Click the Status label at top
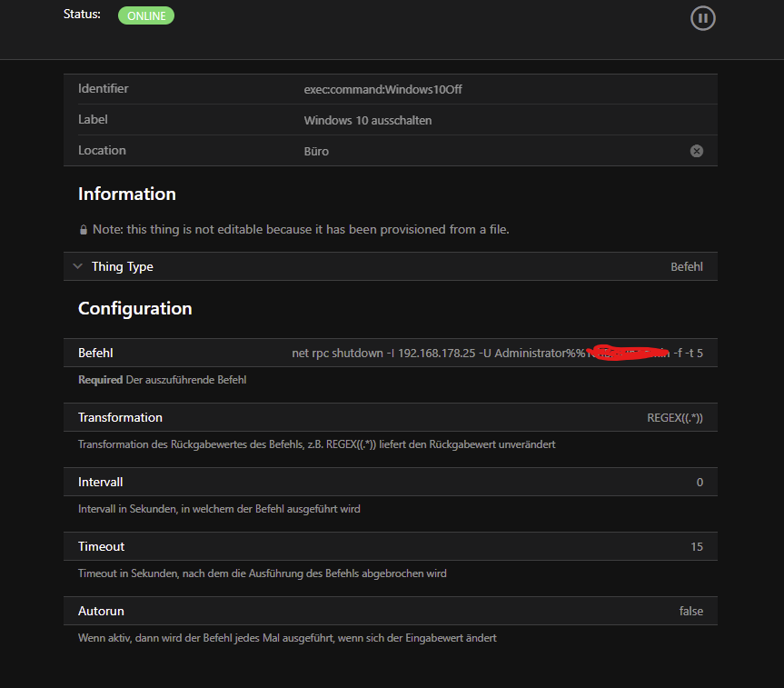The height and width of the screenshot is (688, 784). 82,15
